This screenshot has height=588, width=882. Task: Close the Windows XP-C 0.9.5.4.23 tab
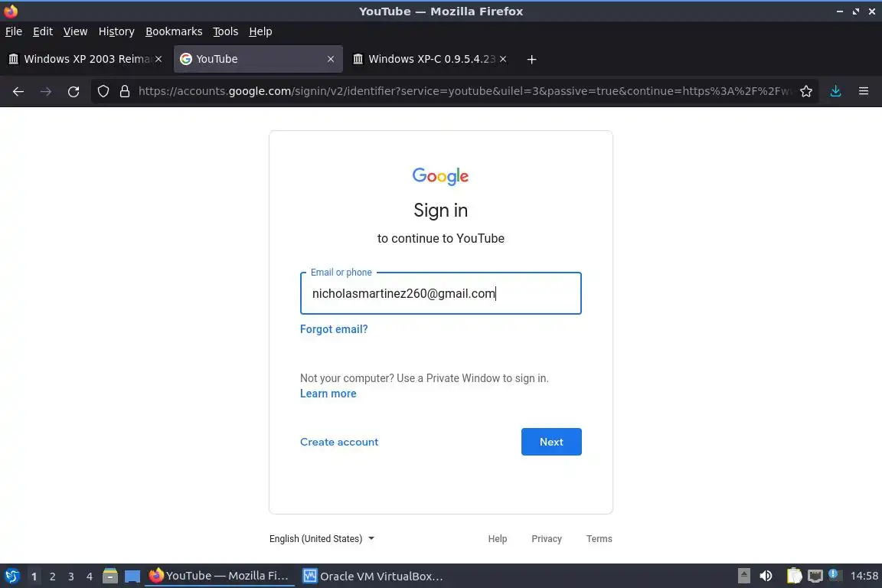[x=503, y=59]
